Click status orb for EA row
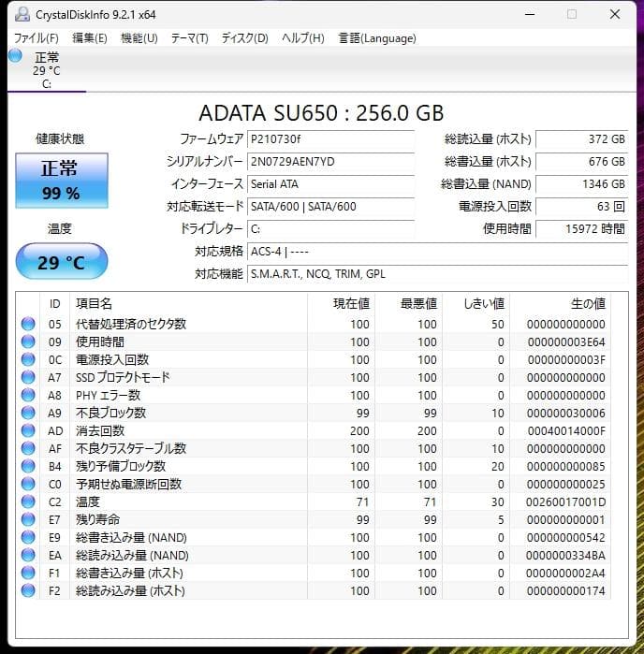 (28, 555)
